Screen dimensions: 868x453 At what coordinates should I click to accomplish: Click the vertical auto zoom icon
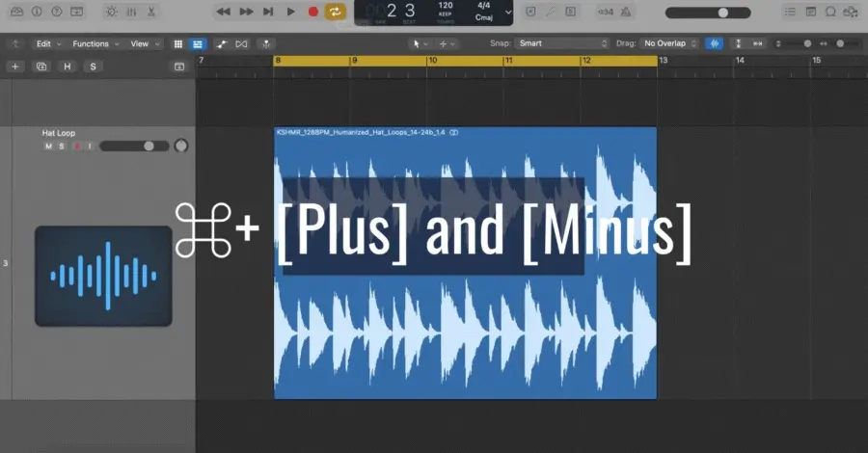pyautogui.click(x=739, y=43)
